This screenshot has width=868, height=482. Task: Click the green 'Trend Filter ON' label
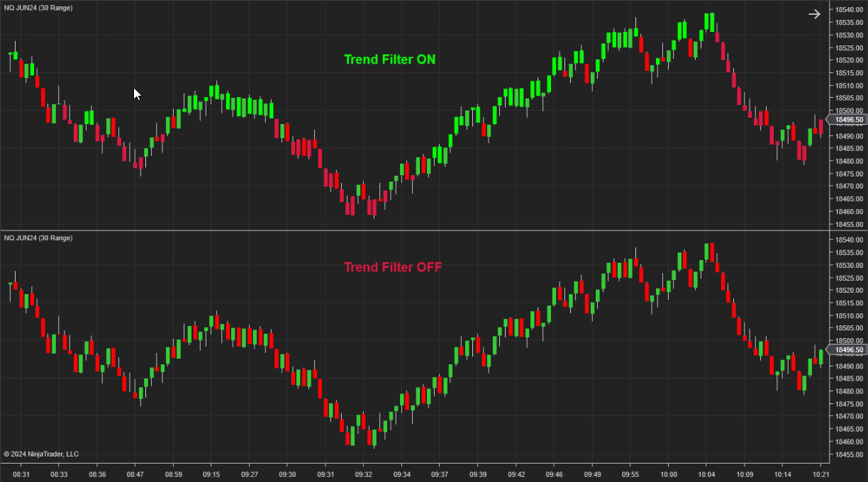(x=389, y=60)
